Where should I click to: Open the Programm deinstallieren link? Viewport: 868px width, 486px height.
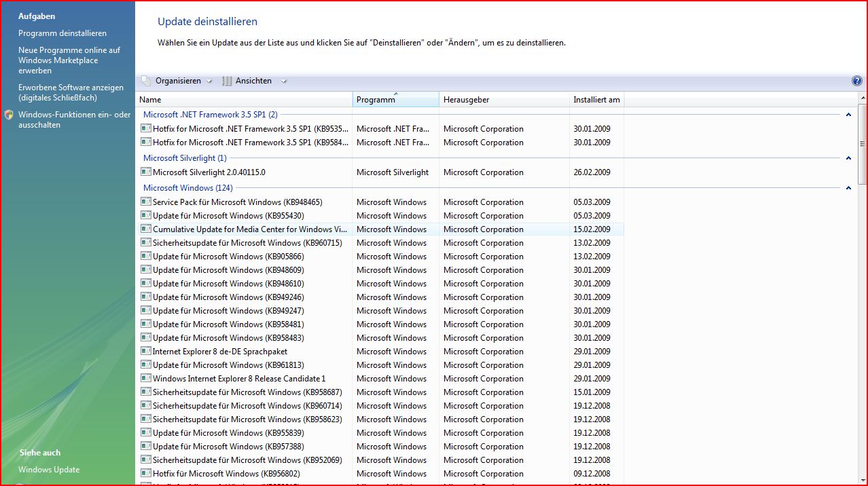point(62,33)
